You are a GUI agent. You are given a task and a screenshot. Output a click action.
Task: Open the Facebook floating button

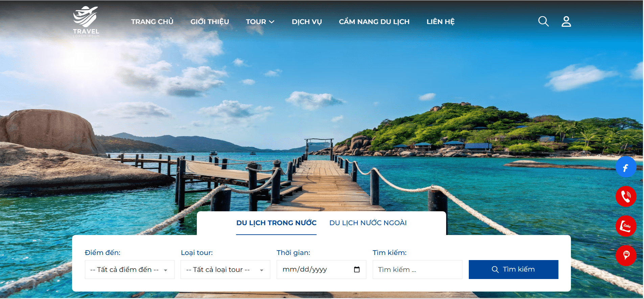pos(626,167)
